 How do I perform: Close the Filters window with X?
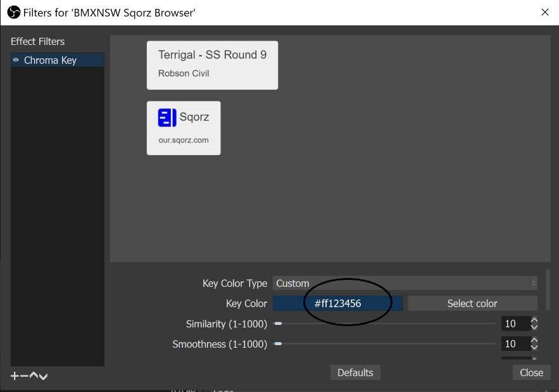pos(544,12)
